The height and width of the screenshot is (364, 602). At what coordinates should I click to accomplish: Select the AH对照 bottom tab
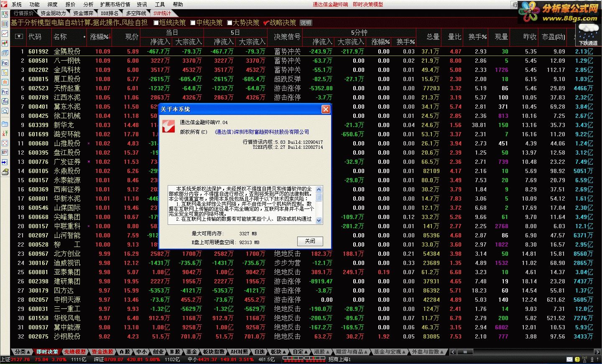(x=240, y=352)
